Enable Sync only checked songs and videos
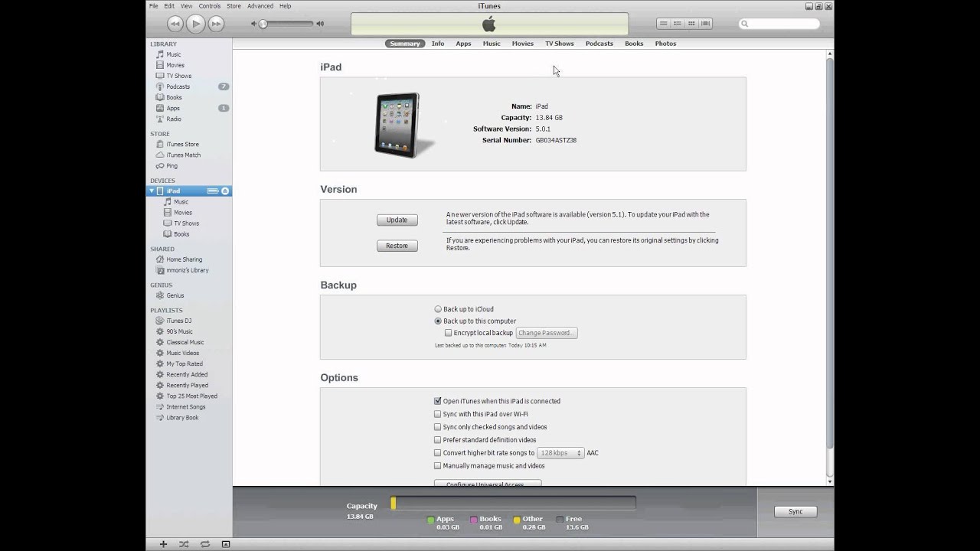The height and width of the screenshot is (551, 980). pyautogui.click(x=438, y=427)
